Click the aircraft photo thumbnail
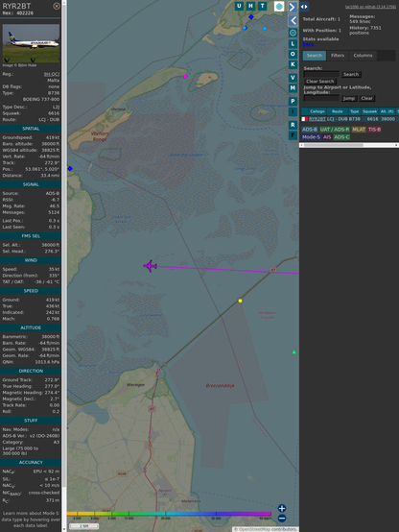Image resolution: width=399 pixels, height=532 pixels. 31,43
